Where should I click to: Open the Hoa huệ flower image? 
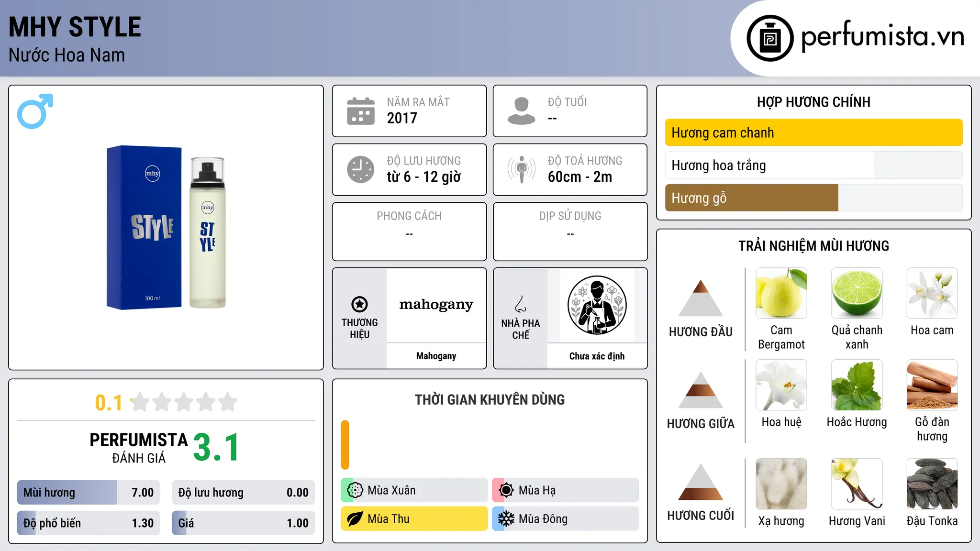(781, 385)
